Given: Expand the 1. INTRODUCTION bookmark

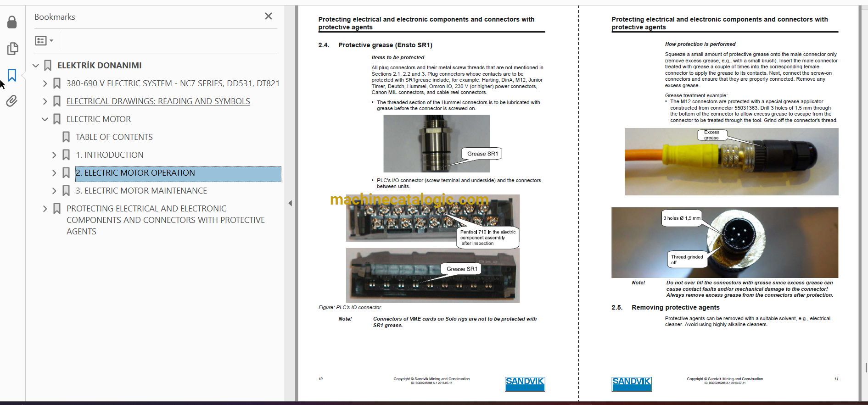Looking at the screenshot, I should click(54, 155).
